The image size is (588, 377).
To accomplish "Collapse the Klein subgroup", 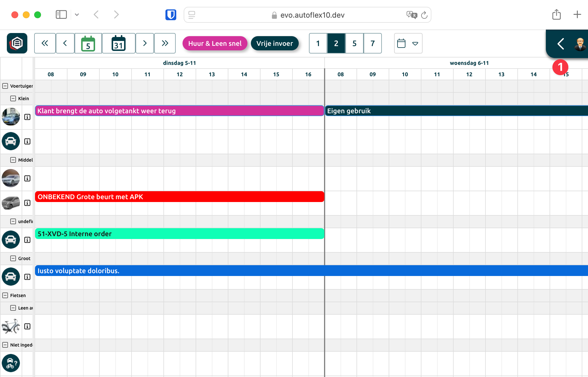I will [13, 98].
